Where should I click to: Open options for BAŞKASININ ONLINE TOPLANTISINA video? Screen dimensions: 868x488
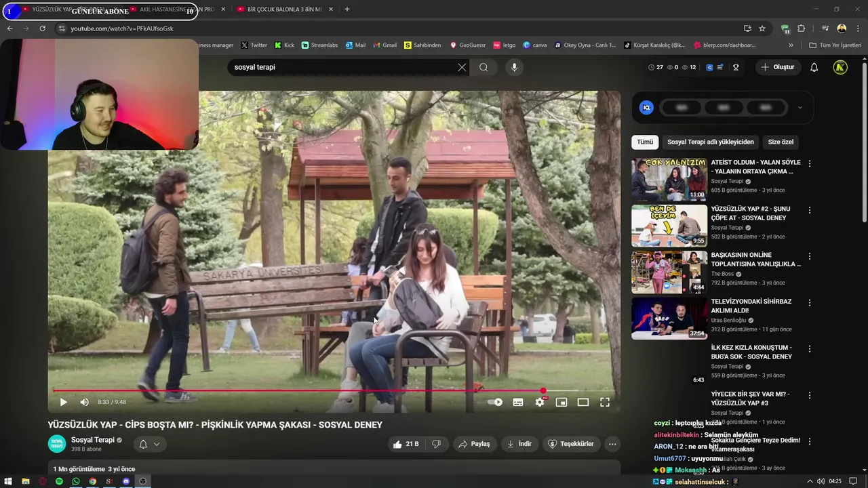[x=809, y=256]
